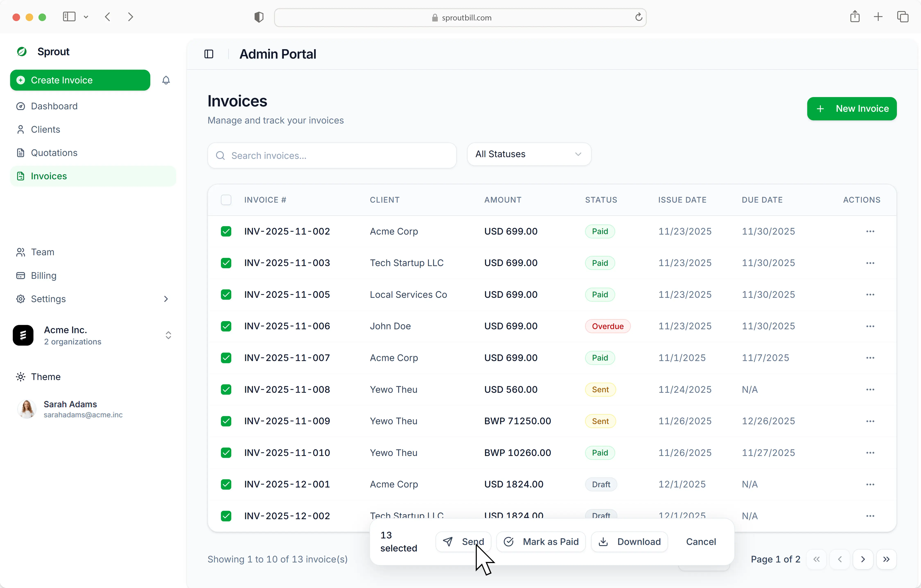Viewport: 921px width, 588px height.
Task: Toggle the select-all checkbox in table header
Action: point(226,199)
